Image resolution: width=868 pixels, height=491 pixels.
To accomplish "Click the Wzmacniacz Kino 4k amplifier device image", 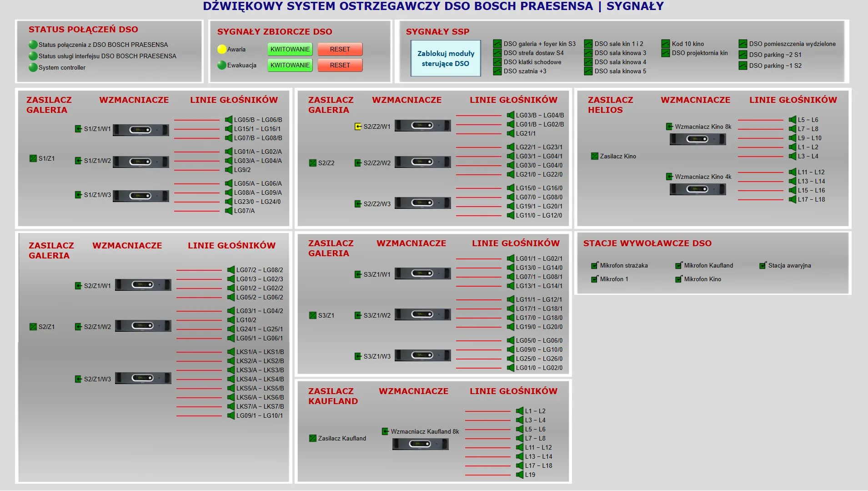I will click(697, 189).
